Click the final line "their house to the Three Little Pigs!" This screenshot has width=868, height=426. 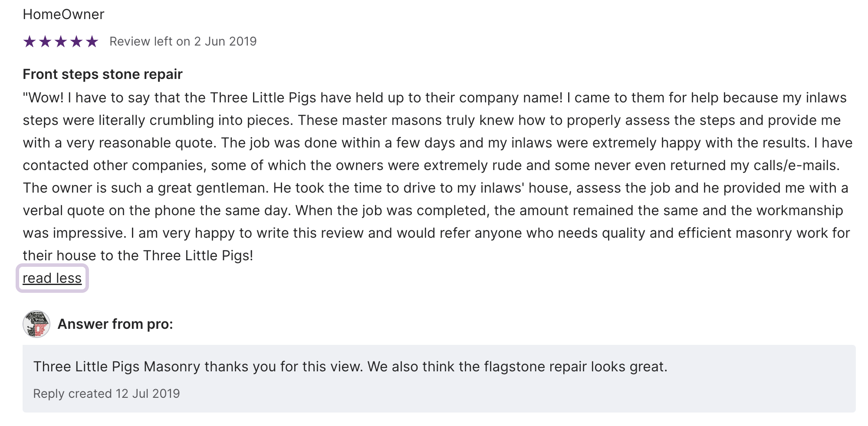[138, 256]
